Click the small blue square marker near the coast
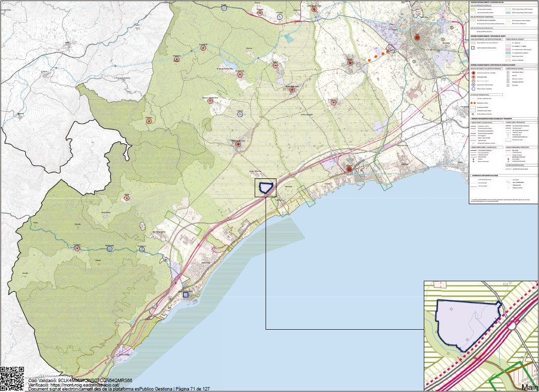 coord(186,294)
